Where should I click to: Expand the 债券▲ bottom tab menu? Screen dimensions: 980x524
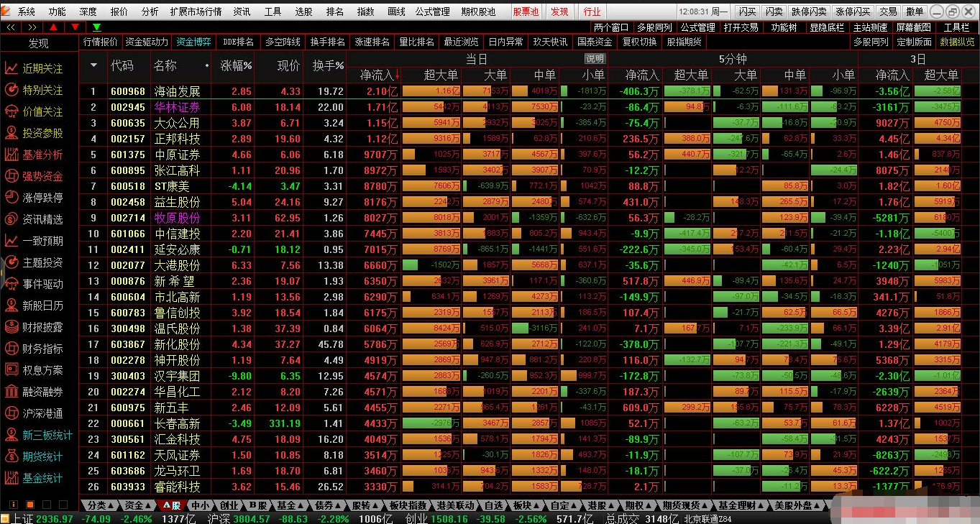point(327,505)
